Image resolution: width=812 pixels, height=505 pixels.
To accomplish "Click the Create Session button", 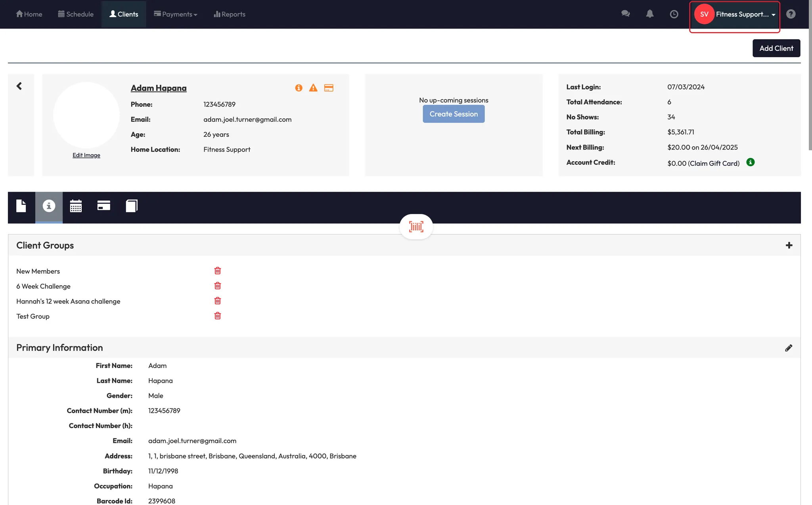I will tap(453, 114).
